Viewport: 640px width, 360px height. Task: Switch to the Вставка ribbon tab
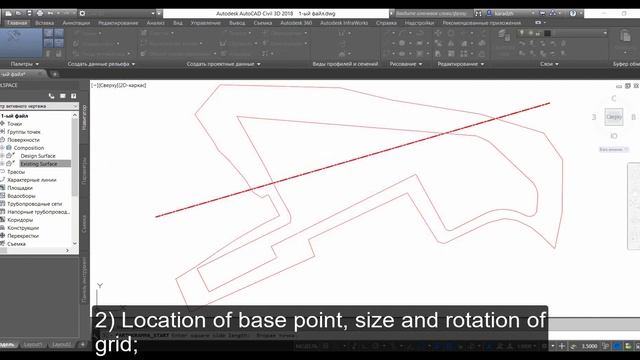[44, 23]
